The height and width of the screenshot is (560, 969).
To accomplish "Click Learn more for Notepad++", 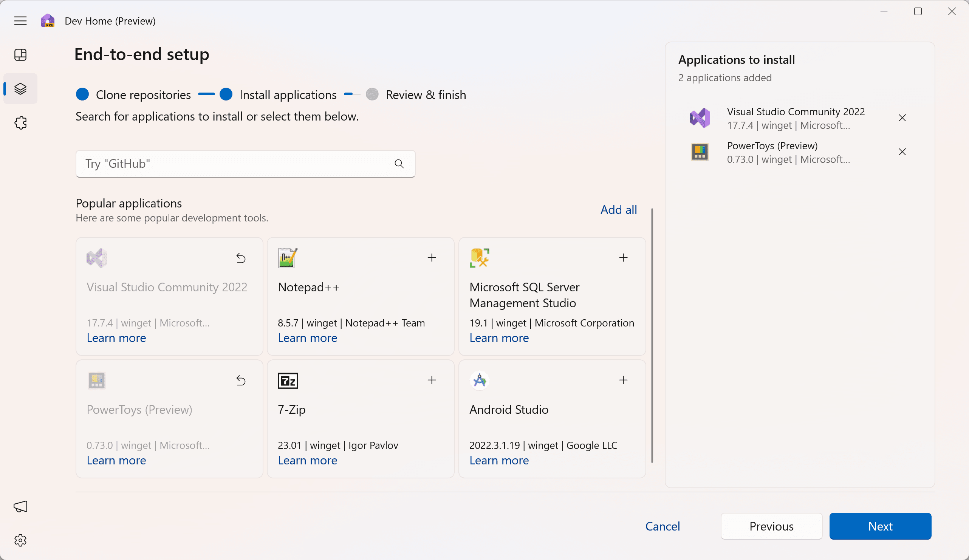I will [308, 337].
